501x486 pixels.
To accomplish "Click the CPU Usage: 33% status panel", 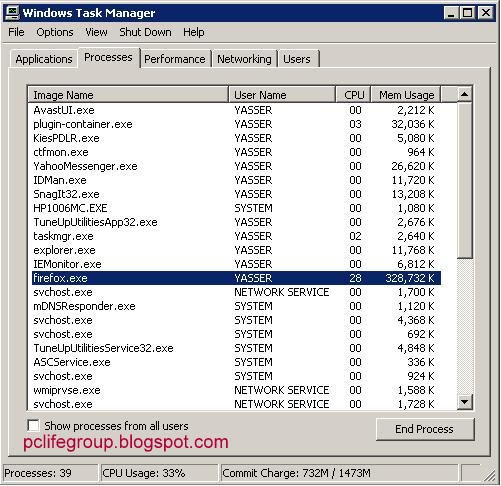I will pos(159,473).
